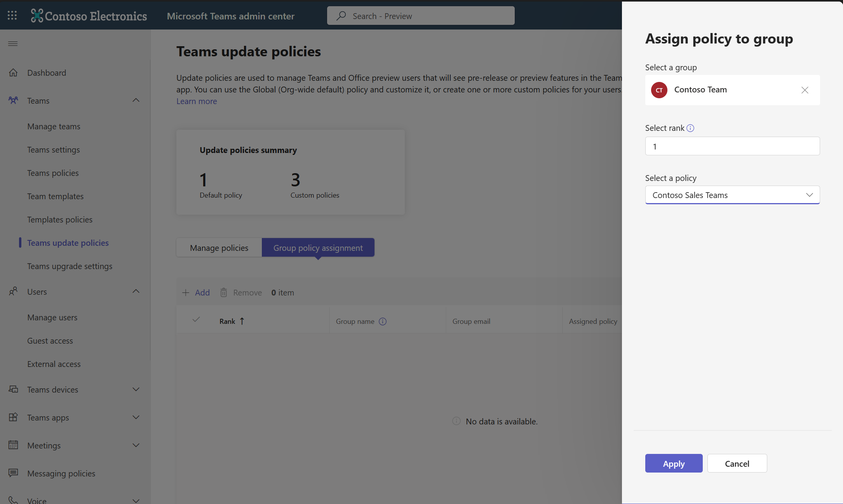Switch to the Manage policies tab
The height and width of the screenshot is (504, 843).
(x=219, y=247)
